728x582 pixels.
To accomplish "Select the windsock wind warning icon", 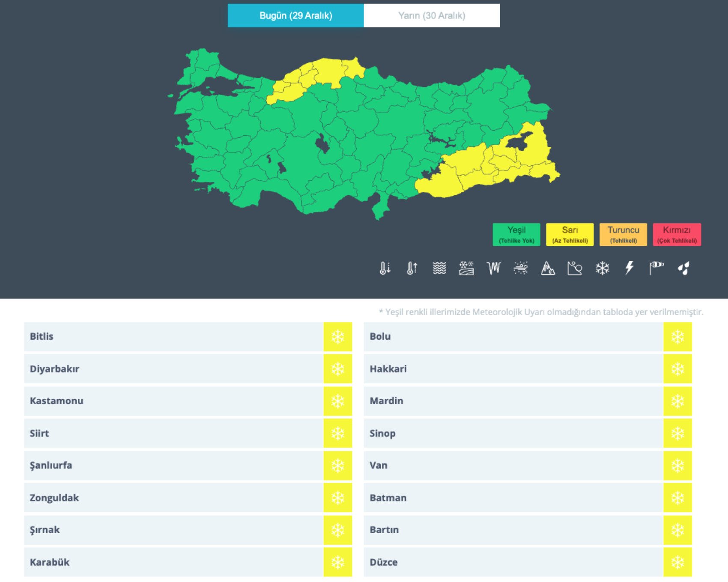I will coord(656,268).
